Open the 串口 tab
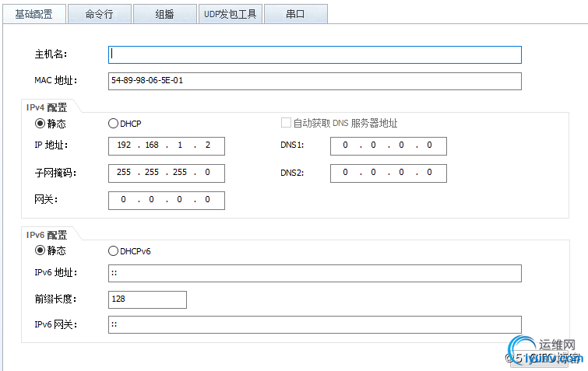The image size is (588, 371). (x=296, y=14)
